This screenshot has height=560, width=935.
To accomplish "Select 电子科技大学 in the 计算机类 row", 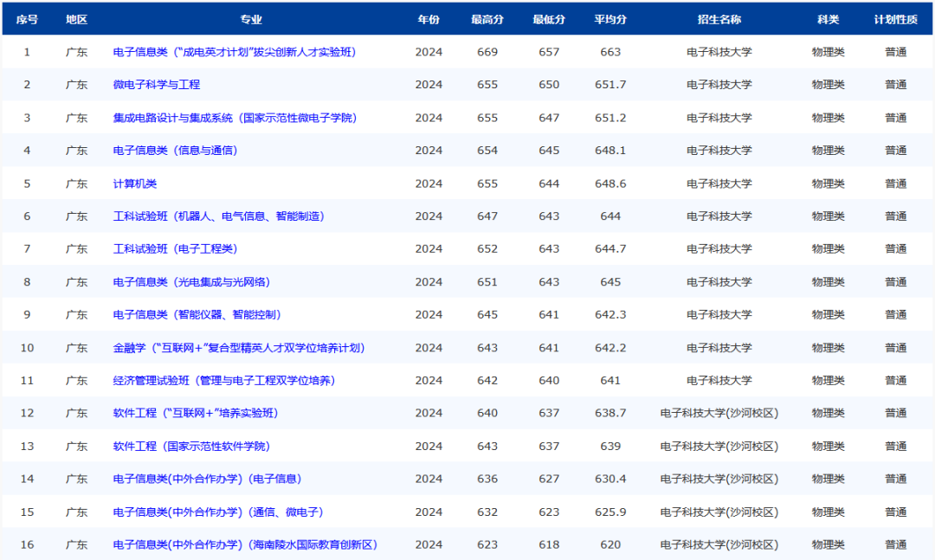I will 719,183.
